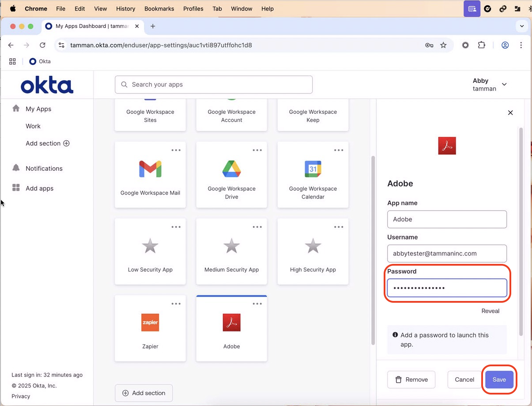Open the Privacy link
532x406 pixels.
coord(21,396)
